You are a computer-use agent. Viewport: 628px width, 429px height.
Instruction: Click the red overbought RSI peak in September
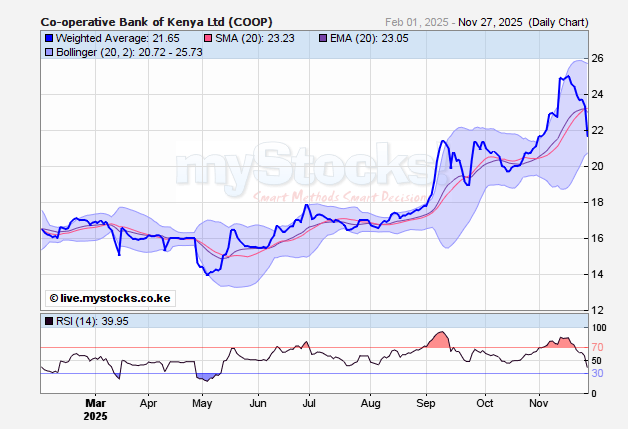(x=437, y=339)
